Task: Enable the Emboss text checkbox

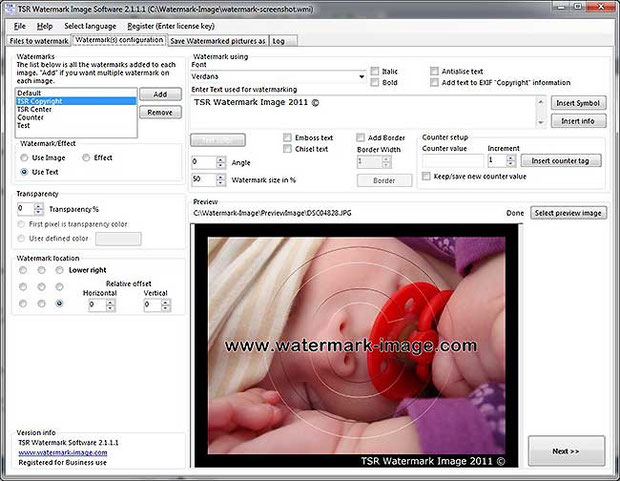Action: [287, 138]
